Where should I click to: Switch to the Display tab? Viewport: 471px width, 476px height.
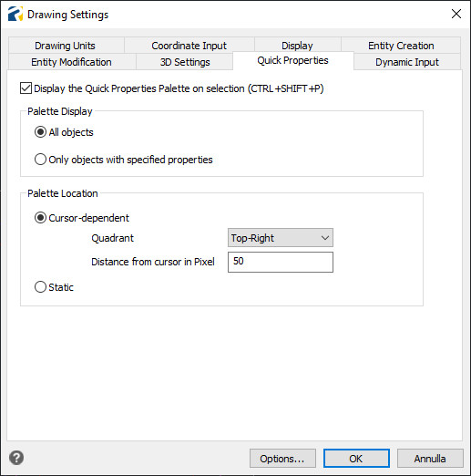pos(297,46)
